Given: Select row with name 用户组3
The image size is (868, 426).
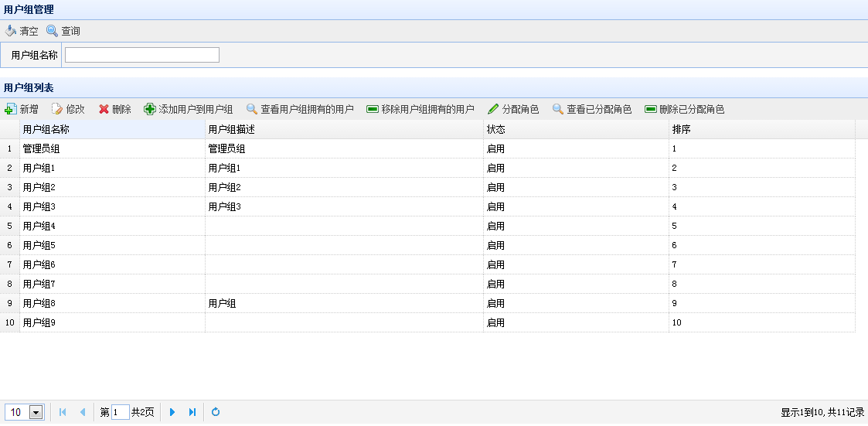Looking at the screenshot, I should [427, 206].
